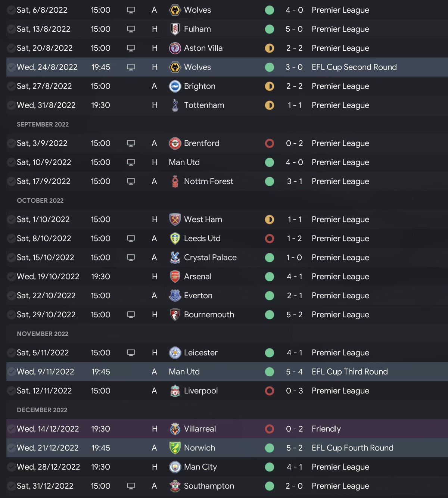This screenshot has width=448, height=498.
Task: Click the Villarreal club crest icon
Action: pos(175,429)
